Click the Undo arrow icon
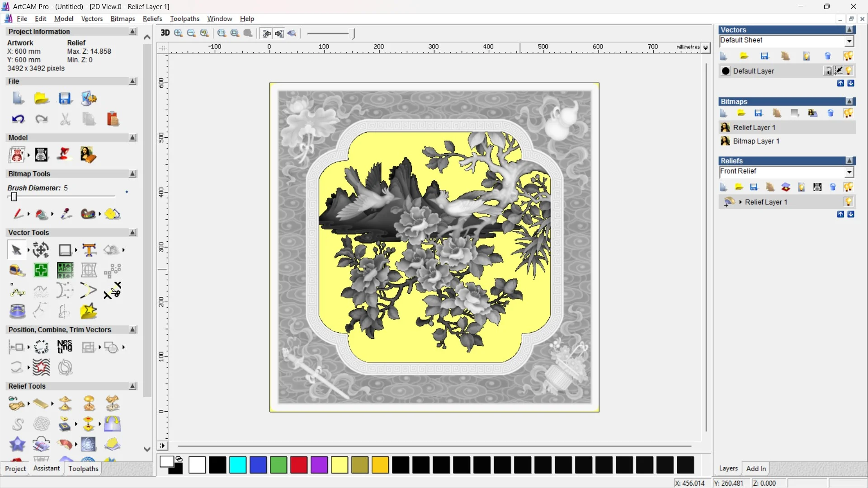The width and height of the screenshot is (868, 488). pos(18,119)
